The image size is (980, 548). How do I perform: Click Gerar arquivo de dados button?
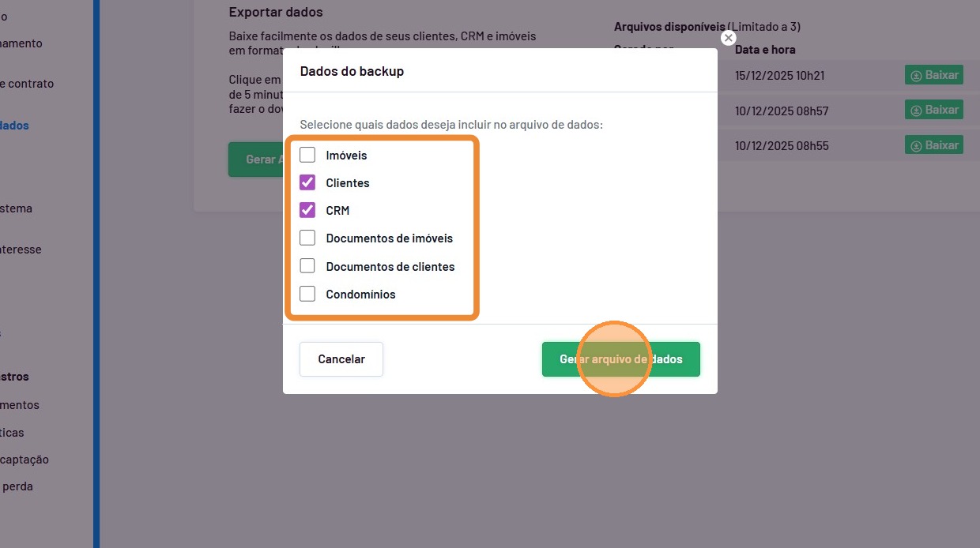pyautogui.click(x=620, y=359)
